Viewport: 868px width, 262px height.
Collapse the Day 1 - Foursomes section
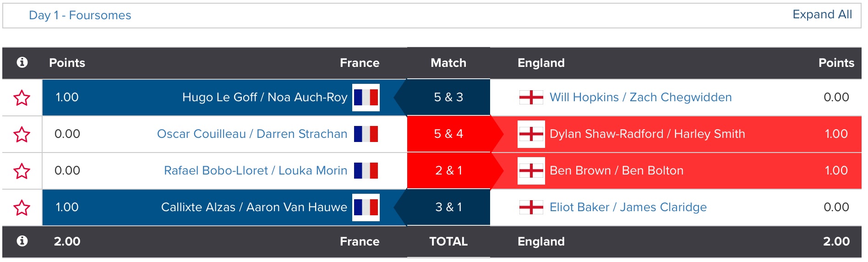(x=80, y=16)
